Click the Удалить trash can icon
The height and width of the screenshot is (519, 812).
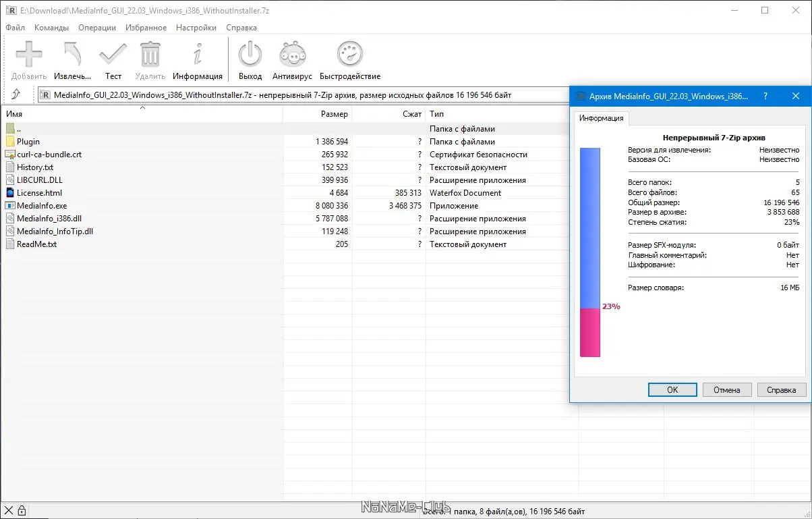point(150,53)
